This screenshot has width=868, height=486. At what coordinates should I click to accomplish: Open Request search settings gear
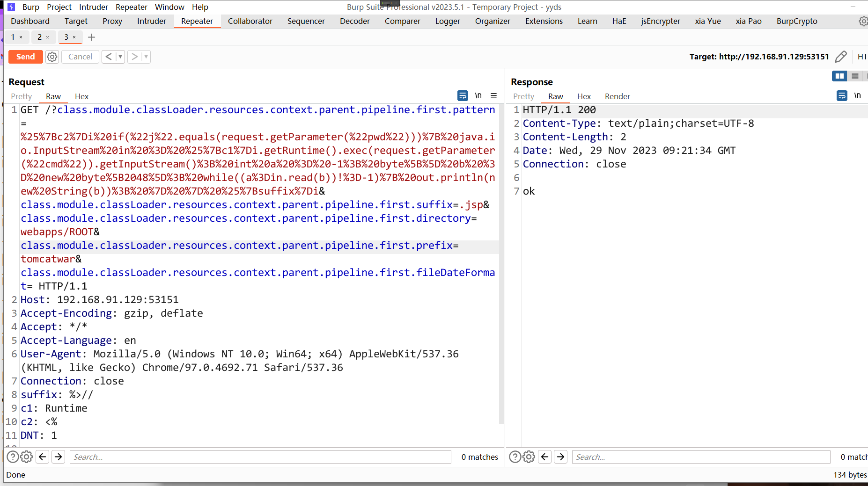tap(27, 457)
